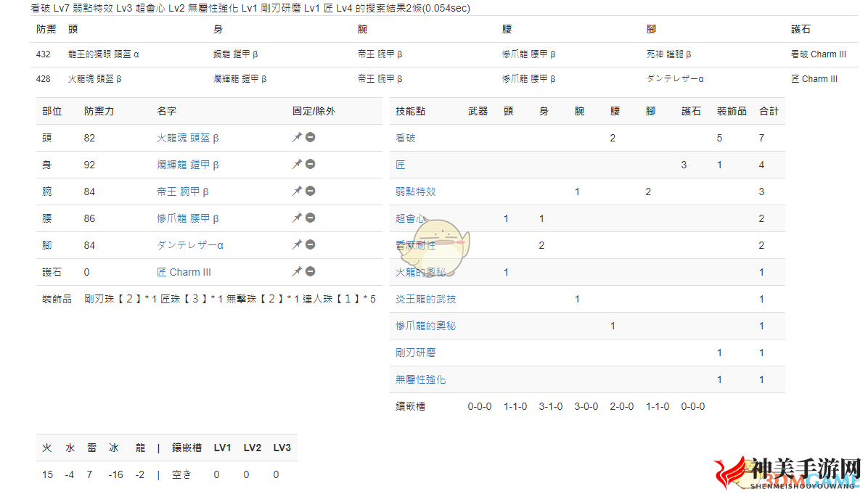868x494 pixels.
Task: Pin the 慘爪龍 腰甲 β waist armor
Action: point(298,218)
